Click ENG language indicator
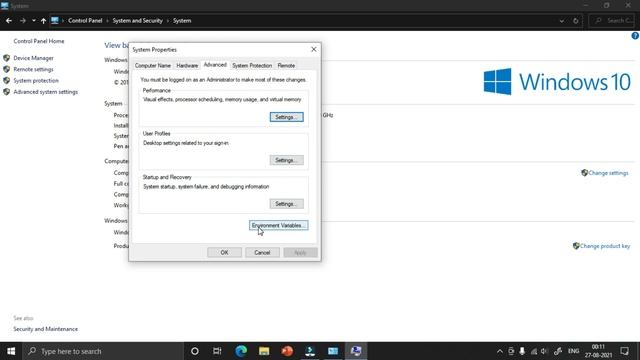 pos(573,351)
